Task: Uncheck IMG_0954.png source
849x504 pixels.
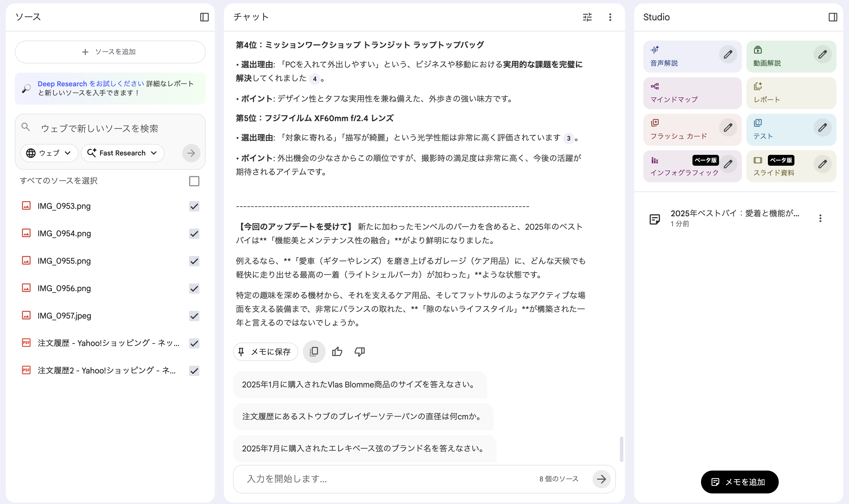Action: tap(194, 234)
